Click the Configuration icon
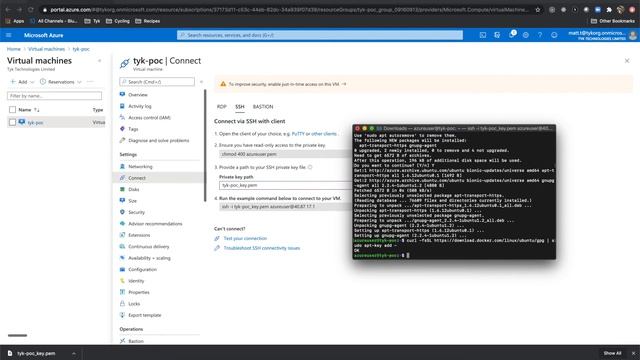The image size is (640, 360). (x=122, y=269)
